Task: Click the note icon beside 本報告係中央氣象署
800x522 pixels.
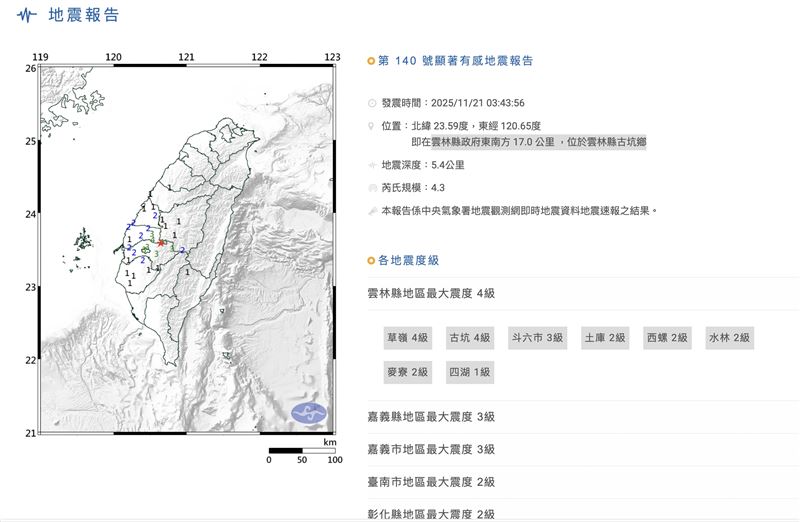Action: (372, 211)
